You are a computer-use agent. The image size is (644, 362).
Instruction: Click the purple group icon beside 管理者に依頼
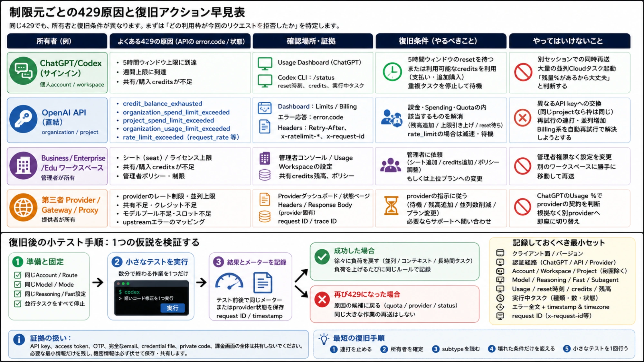tap(391, 165)
